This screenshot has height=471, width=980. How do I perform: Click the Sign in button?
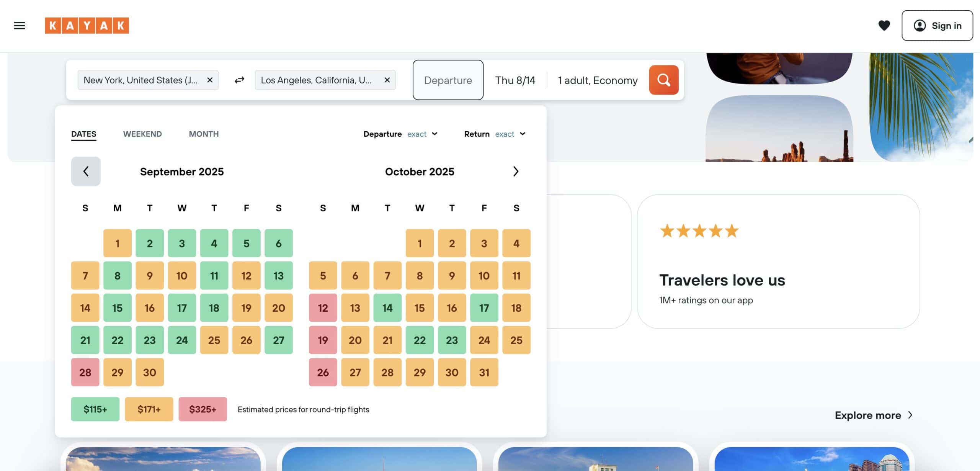tap(937, 26)
